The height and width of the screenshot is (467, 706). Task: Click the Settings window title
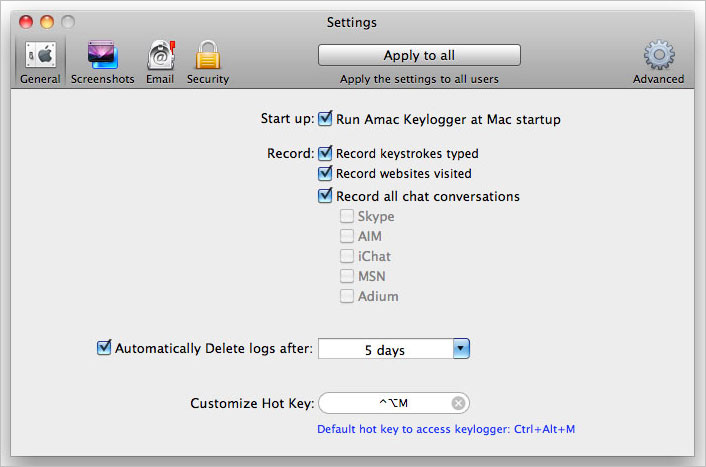coord(352,22)
